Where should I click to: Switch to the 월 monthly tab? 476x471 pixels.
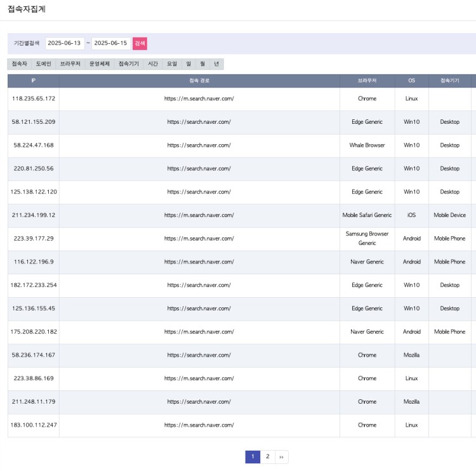tap(202, 64)
